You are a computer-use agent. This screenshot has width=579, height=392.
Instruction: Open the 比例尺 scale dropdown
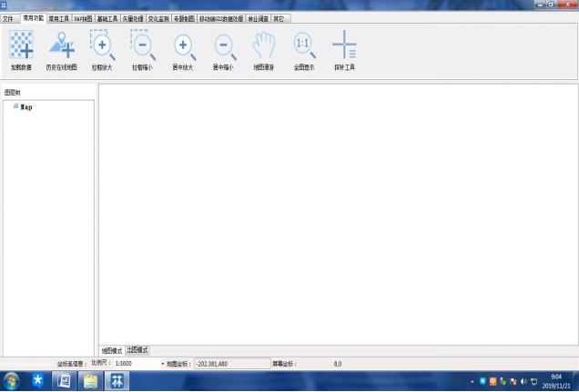[163, 364]
